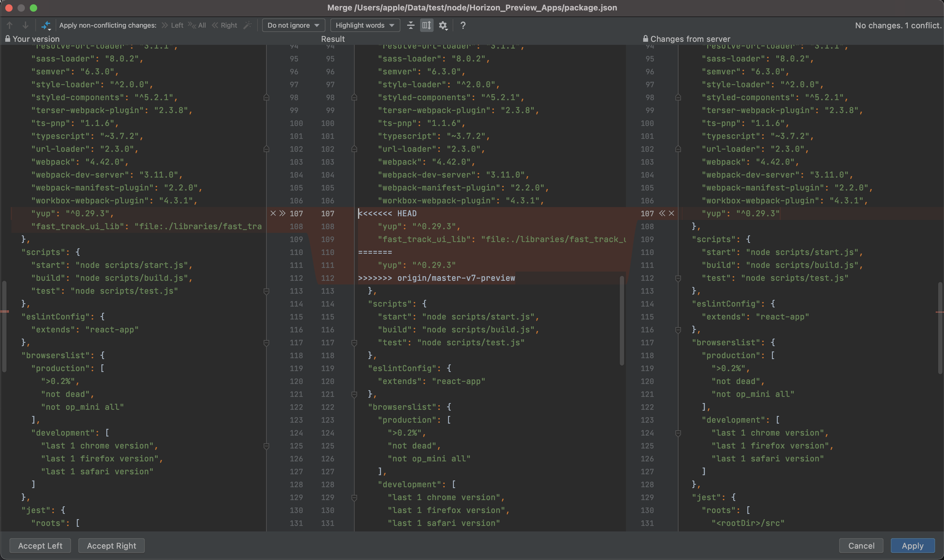The width and height of the screenshot is (944, 560).
Task: Toggle synchronize scrolling button
Action: tap(427, 25)
